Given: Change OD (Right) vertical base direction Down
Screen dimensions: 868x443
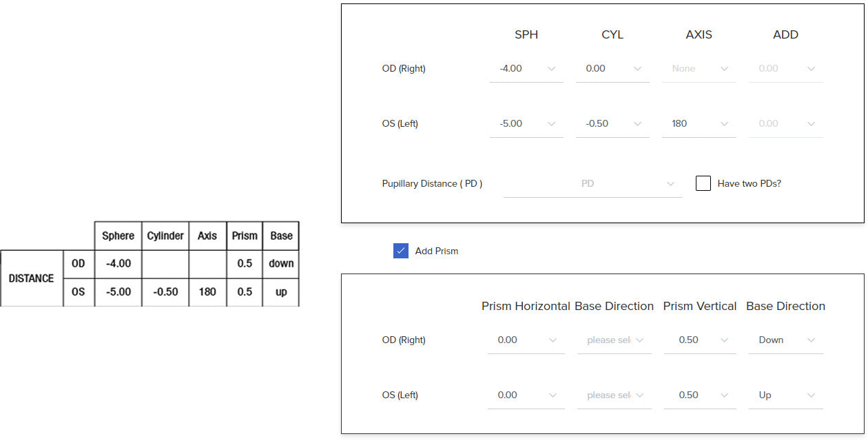Looking at the screenshot, I should (x=785, y=340).
